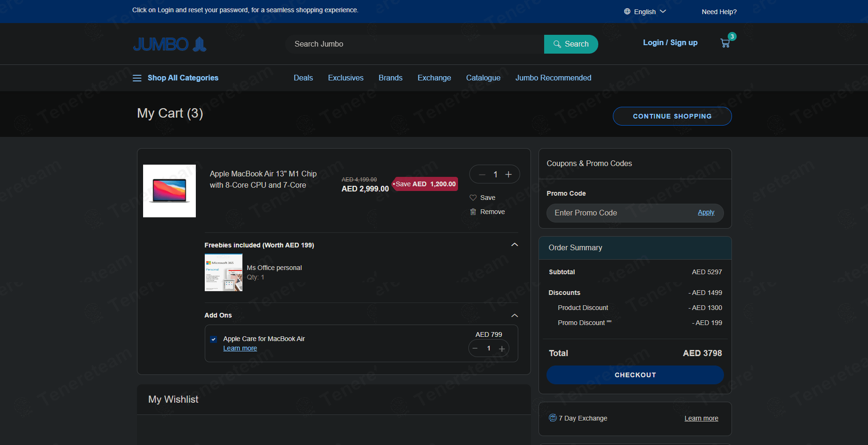
Task: Click the Subtotal AED 5297 value
Action: (x=707, y=272)
